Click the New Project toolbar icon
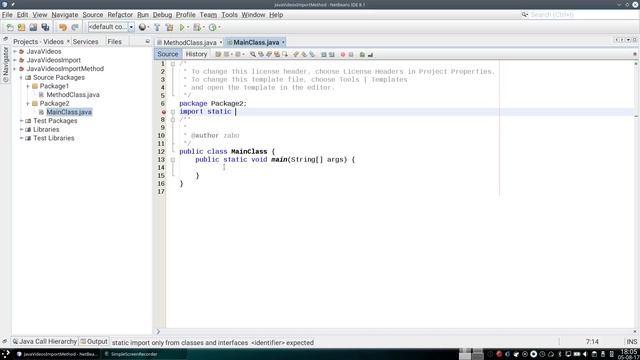Screen dimensions: 640x360 pyautogui.click(x=21, y=27)
